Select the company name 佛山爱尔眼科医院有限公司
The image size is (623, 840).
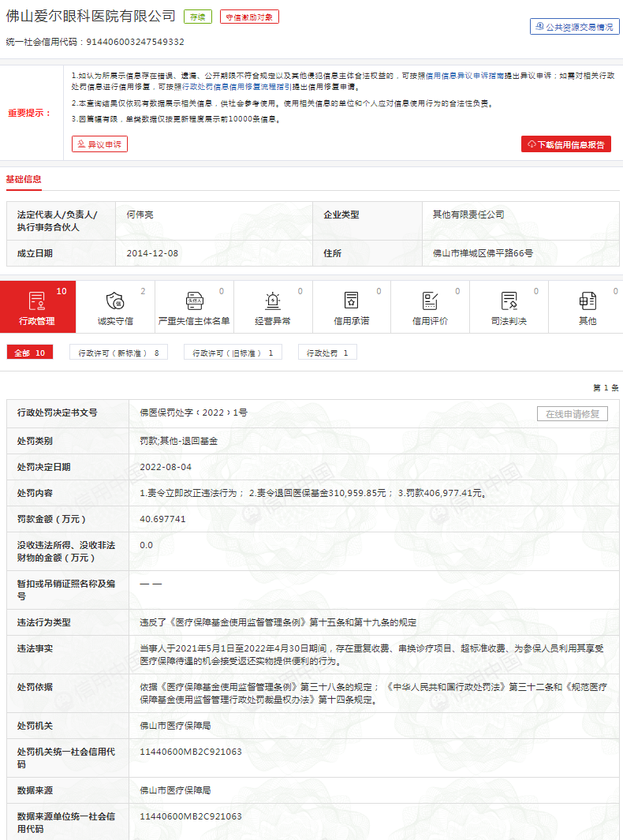click(91, 16)
